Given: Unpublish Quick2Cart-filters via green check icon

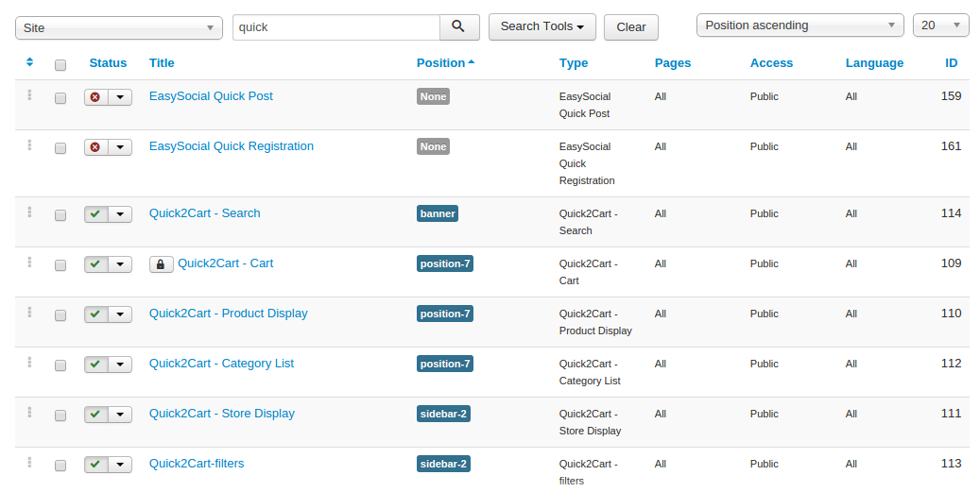Looking at the screenshot, I should 95,465.
